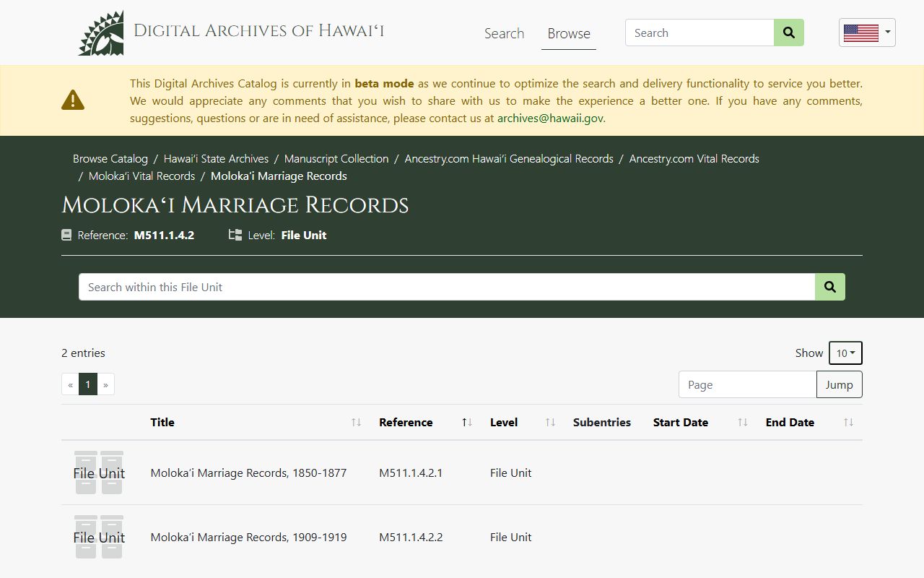This screenshot has height=578, width=924.
Task: Open Moloka'i Marriage Records, 1909-1919 title
Action: pyautogui.click(x=248, y=537)
